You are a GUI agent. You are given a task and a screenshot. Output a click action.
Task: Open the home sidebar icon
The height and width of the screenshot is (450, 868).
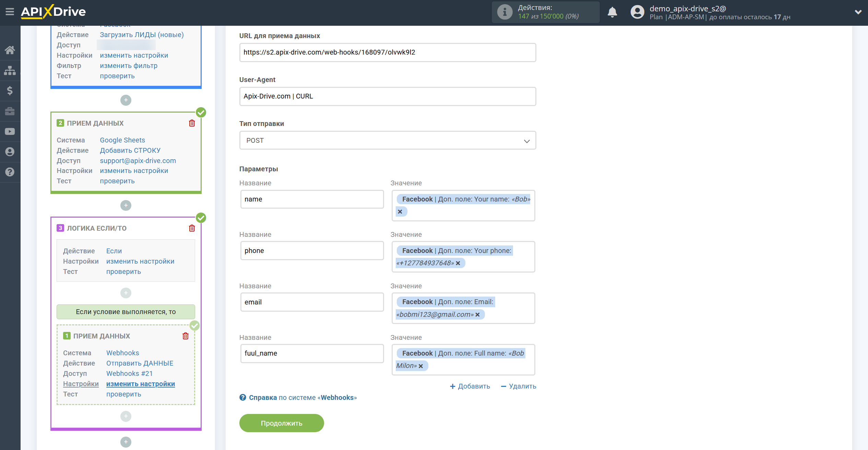click(x=10, y=50)
